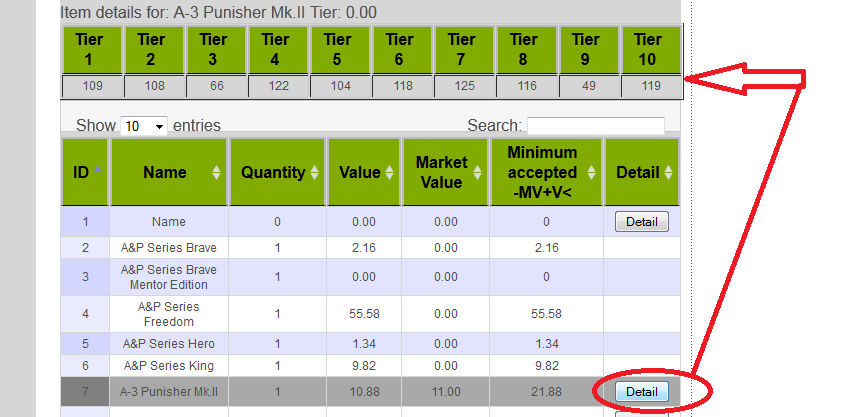Viewport: 849px width, 417px height.
Task: Click Tier 4 count value 122
Action: (278, 86)
